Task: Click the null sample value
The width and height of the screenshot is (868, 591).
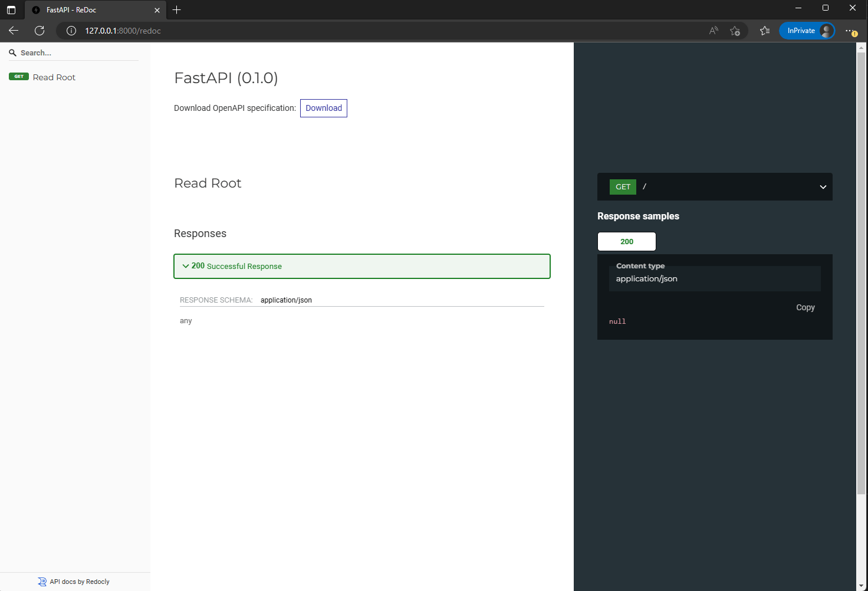Action: click(x=617, y=321)
